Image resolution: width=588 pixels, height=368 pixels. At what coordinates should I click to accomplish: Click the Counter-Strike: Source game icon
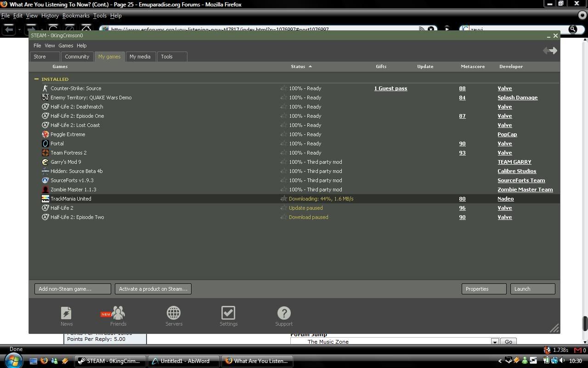45,88
